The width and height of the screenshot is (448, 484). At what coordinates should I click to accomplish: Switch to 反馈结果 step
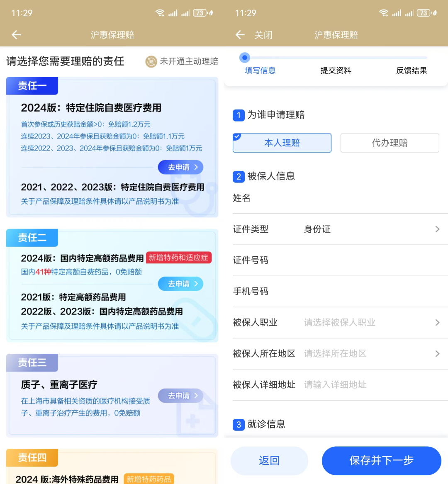(x=411, y=71)
